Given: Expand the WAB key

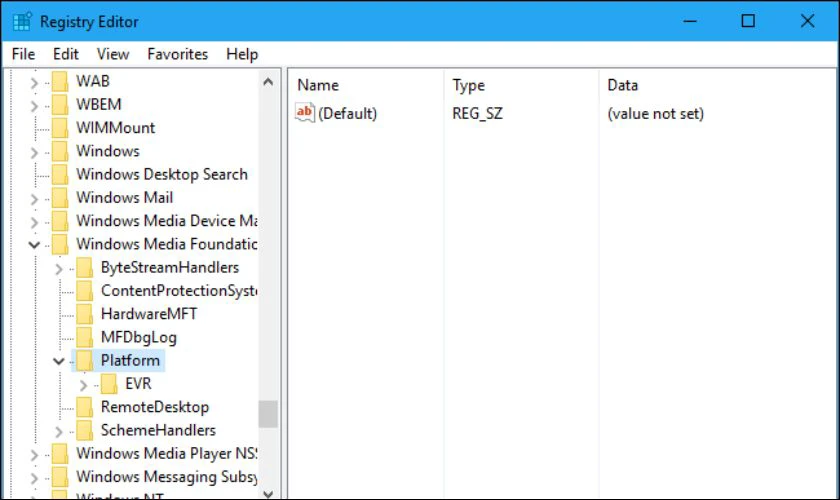Looking at the screenshot, I should [x=34, y=83].
